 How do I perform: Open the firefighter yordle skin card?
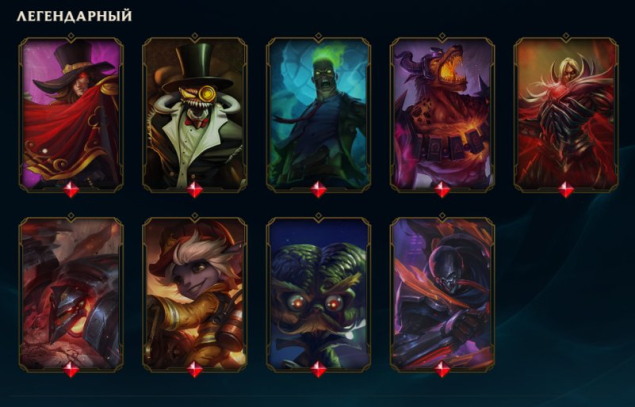[195, 294]
